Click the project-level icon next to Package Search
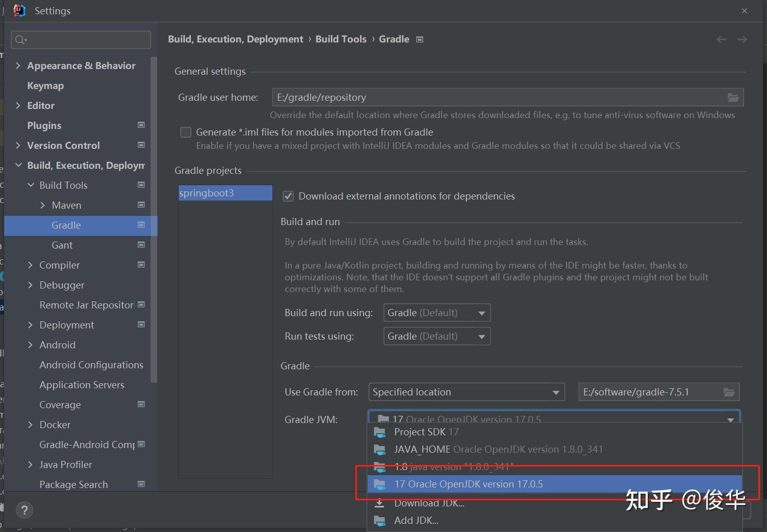This screenshot has height=532, width=767. click(x=141, y=484)
